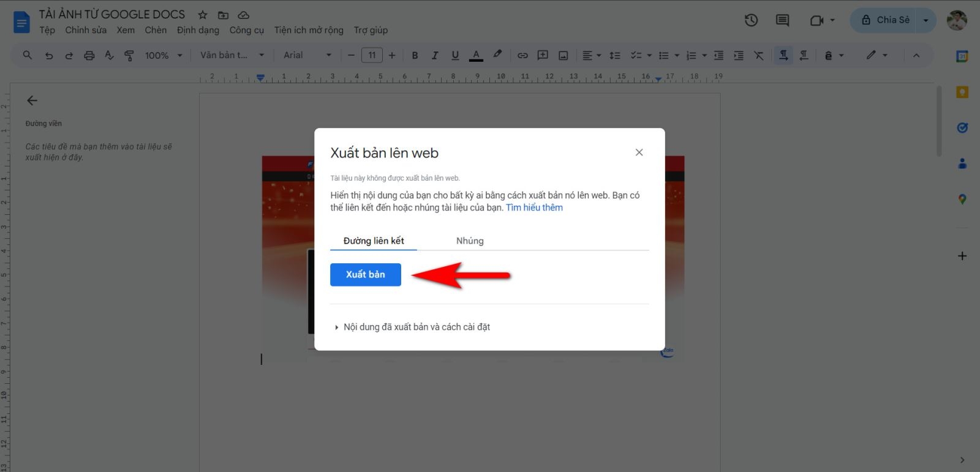Screen dimensions: 980x472
Task: Collapse the toolbar with the chevron
Action: click(916, 55)
